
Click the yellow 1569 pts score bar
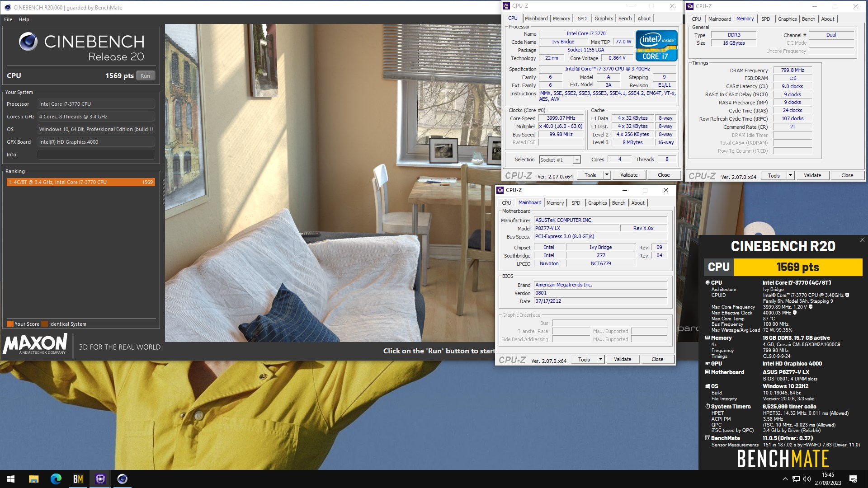[x=798, y=267]
